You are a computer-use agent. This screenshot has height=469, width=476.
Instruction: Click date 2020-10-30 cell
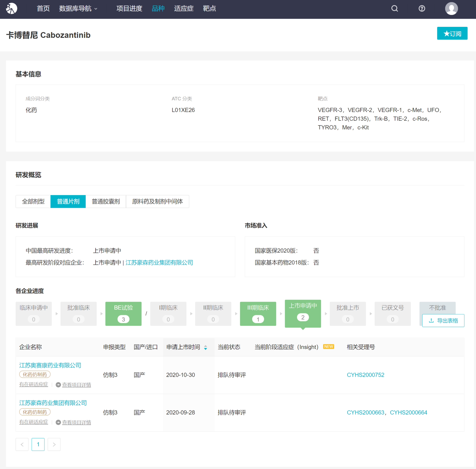tap(180, 375)
